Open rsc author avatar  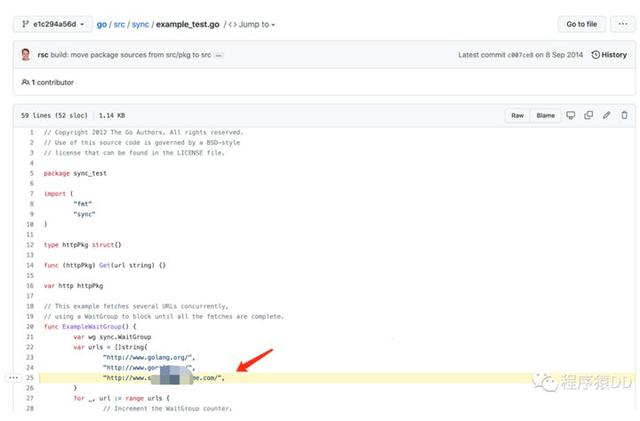26,54
